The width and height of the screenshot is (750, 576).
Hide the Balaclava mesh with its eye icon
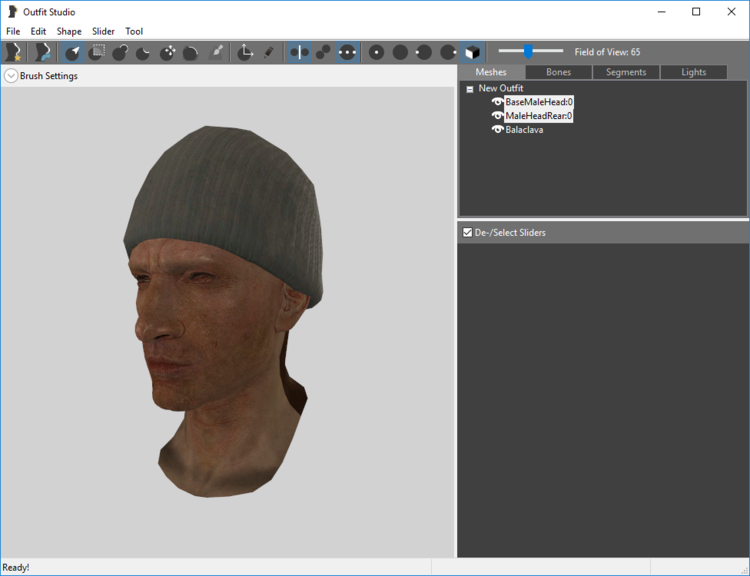[x=497, y=130]
